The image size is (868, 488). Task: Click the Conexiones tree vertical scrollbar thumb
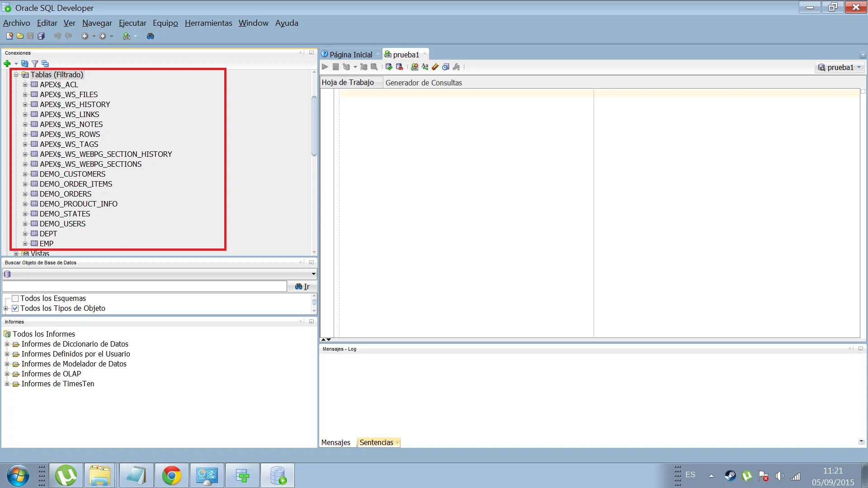[x=314, y=126]
